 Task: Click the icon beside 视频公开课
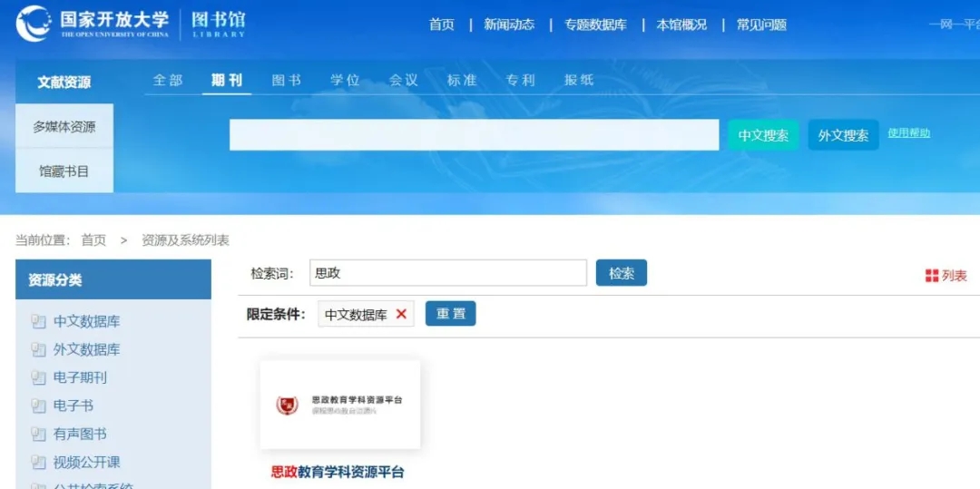(39, 463)
